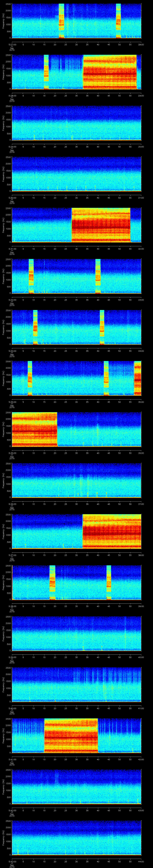Click the 5:43:00 start time label
The width and height of the screenshot is (153, 868).
(x=12, y=861)
